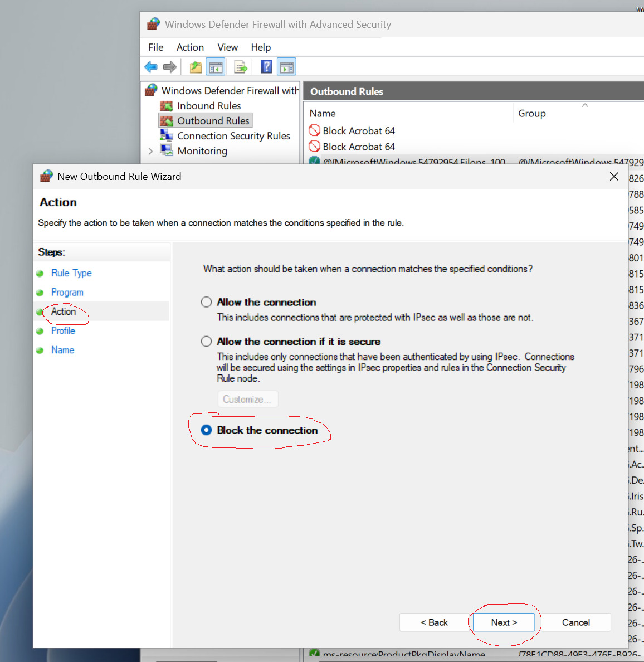Select Outbound Rules in console tree
644x662 pixels.
click(213, 121)
